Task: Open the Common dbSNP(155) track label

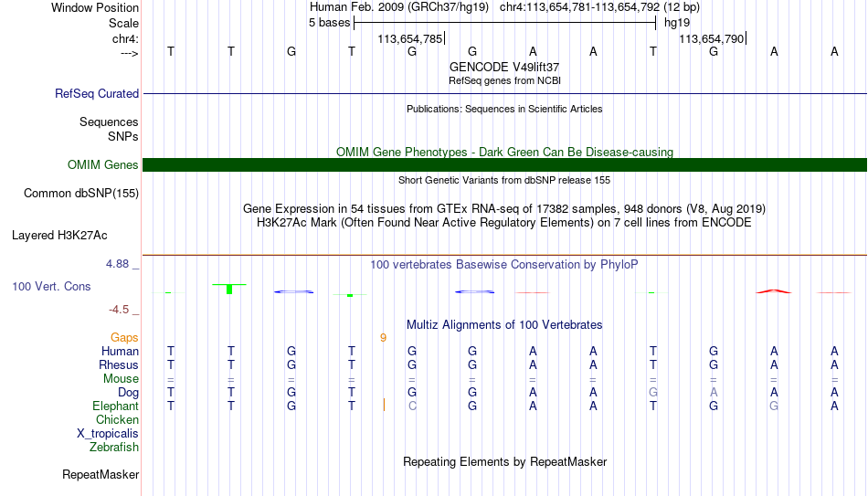Action: pyautogui.click(x=81, y=194)
